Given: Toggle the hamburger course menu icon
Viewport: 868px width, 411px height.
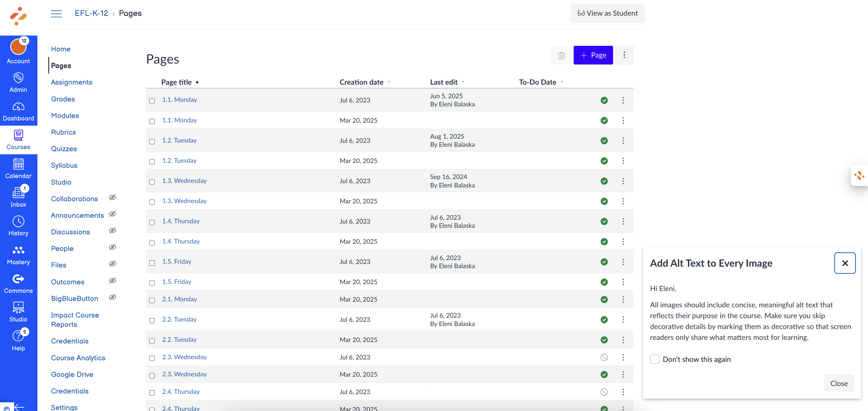Looking at the screenshot, I should coord(56,14).
